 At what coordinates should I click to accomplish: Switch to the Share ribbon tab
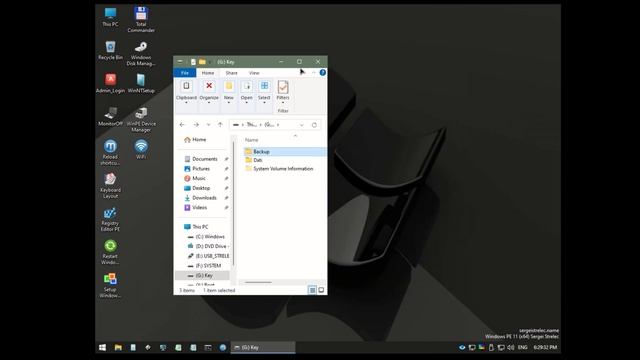[x=231, y=73]
